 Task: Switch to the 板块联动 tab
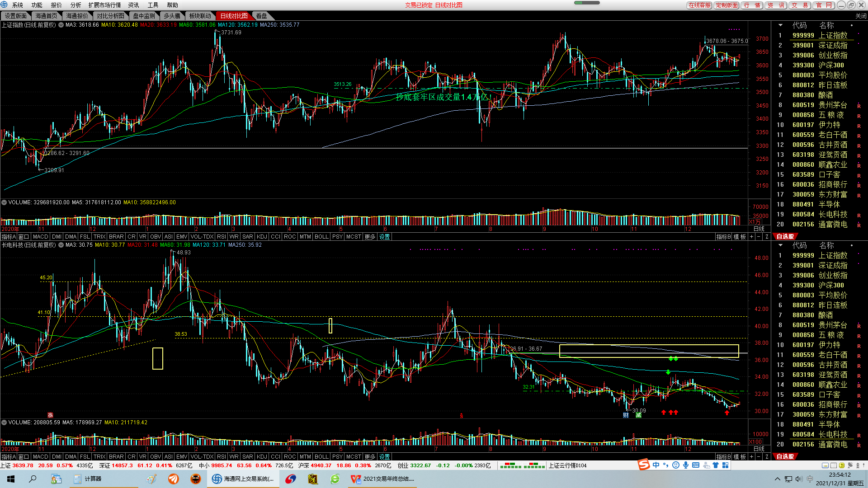200,16
